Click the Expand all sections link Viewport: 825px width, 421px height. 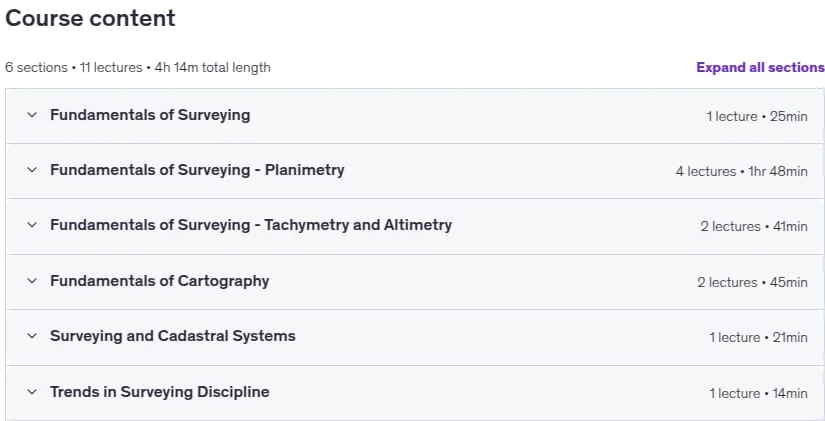pos(760,67)
